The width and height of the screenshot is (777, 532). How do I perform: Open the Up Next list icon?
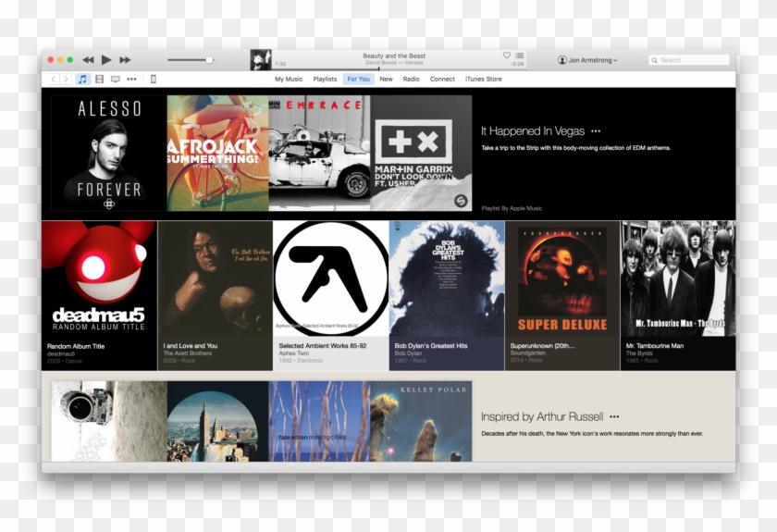tap(519, 56)
